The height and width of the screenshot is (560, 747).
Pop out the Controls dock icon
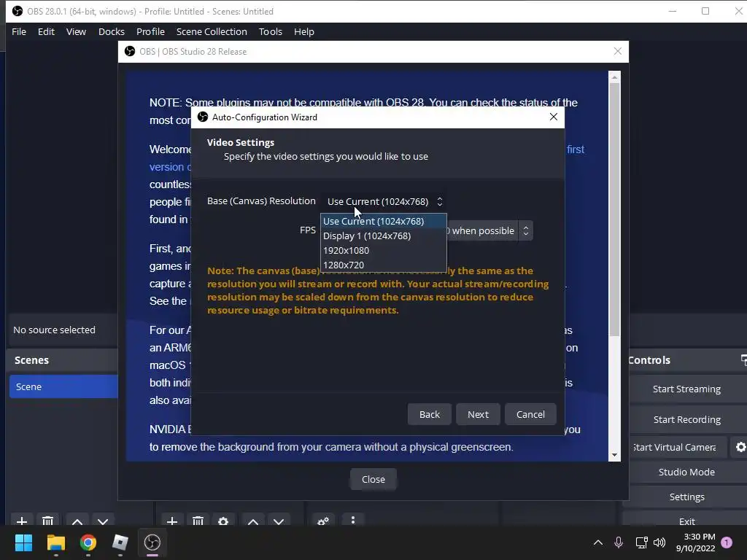pyautogui.click(x=743, y=360)
